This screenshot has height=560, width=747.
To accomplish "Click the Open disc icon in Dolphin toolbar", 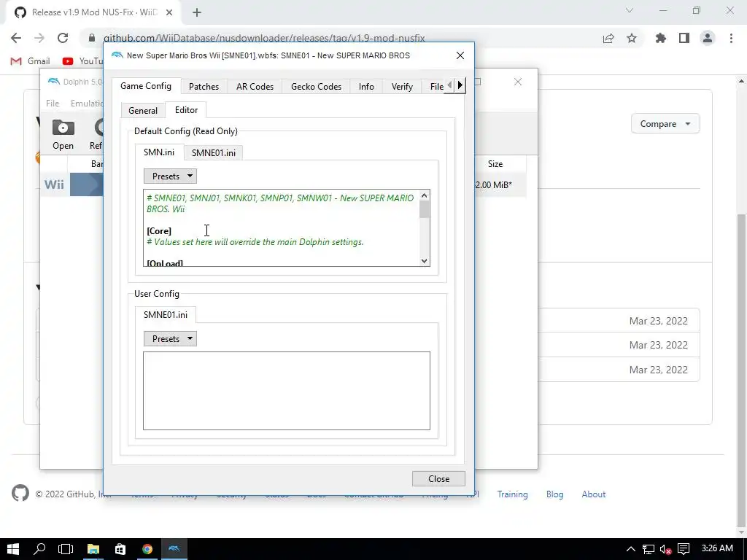I will 63,134.
